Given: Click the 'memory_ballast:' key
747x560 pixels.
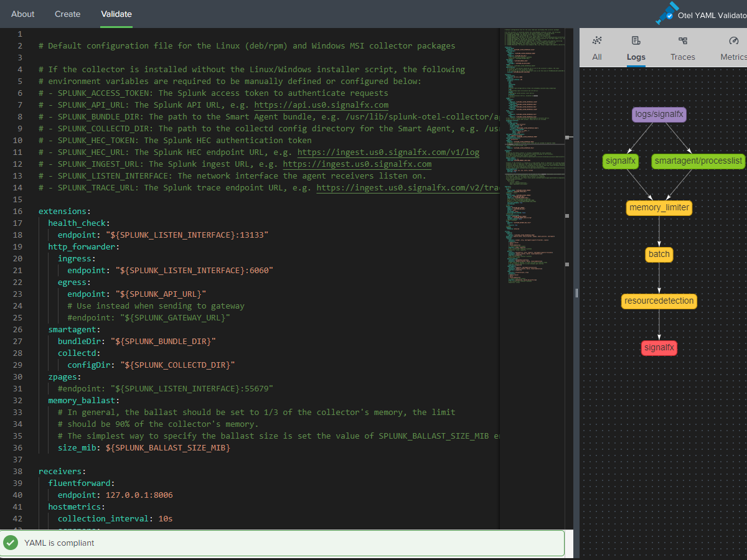Looking at the screenshot, I should click(x=84, y=401).
